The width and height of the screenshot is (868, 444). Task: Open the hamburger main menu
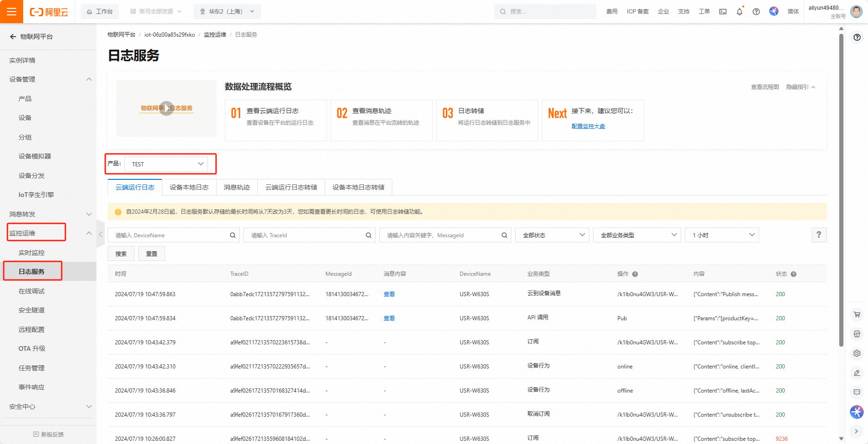point(12,12)
